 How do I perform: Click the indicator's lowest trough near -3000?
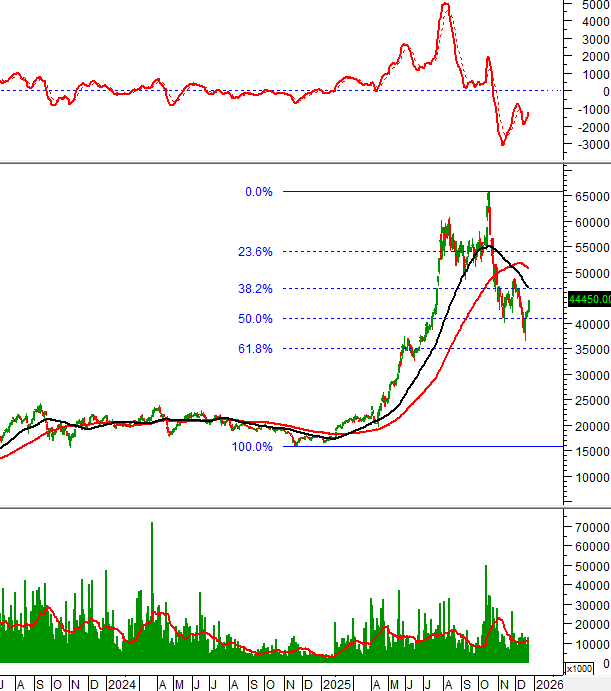click(503, 144)
